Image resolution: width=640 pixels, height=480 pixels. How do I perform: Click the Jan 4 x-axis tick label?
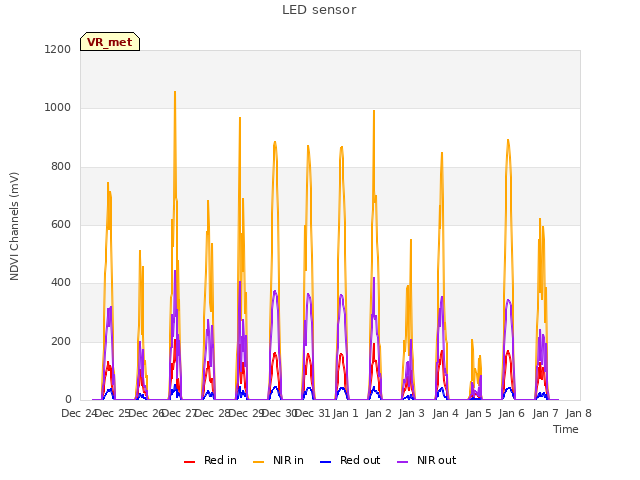click(445, 413)
